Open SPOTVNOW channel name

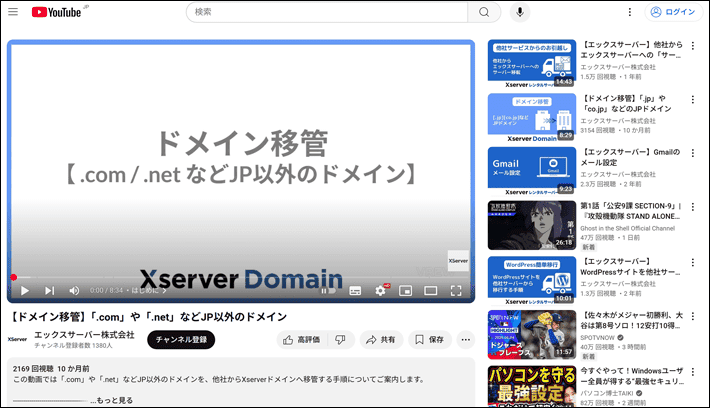tap(598, 338)
